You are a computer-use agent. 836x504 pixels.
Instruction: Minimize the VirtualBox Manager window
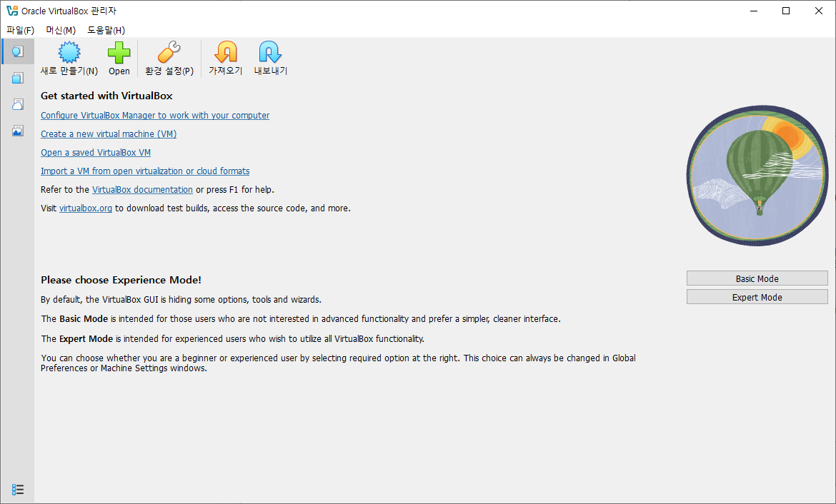(754, 11)
